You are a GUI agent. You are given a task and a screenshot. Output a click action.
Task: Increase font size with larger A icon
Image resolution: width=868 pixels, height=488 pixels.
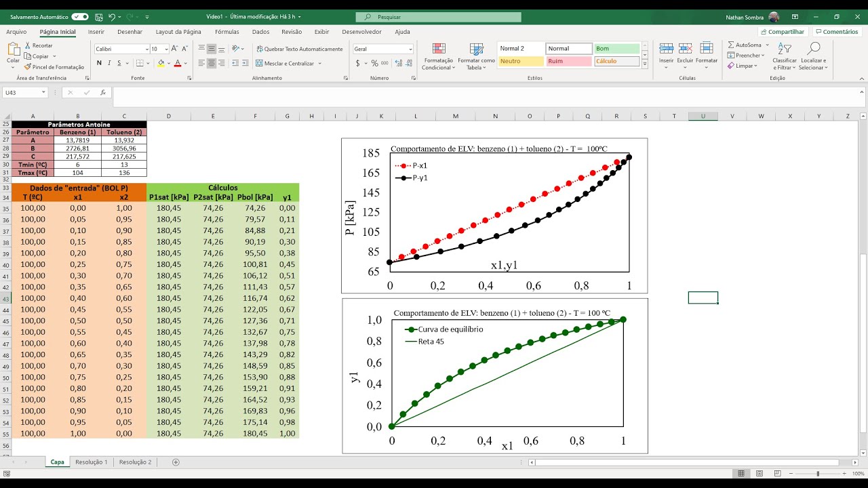(175, 49)
